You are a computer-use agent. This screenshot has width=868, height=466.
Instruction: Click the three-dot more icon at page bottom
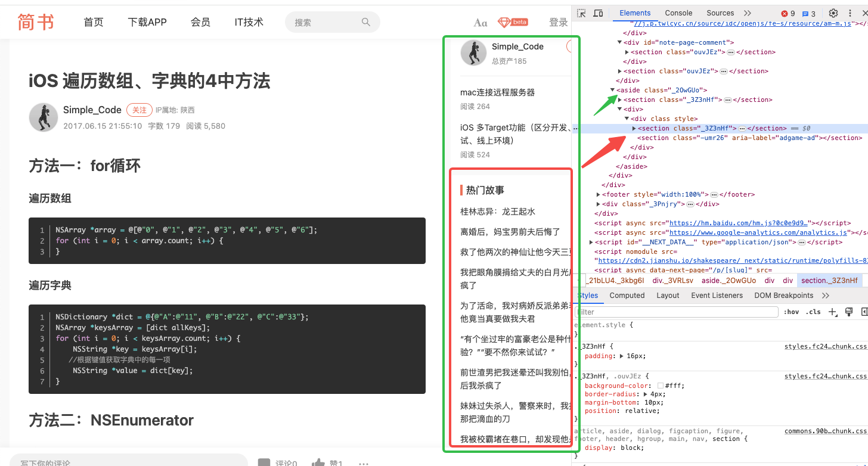pos(364,463)
